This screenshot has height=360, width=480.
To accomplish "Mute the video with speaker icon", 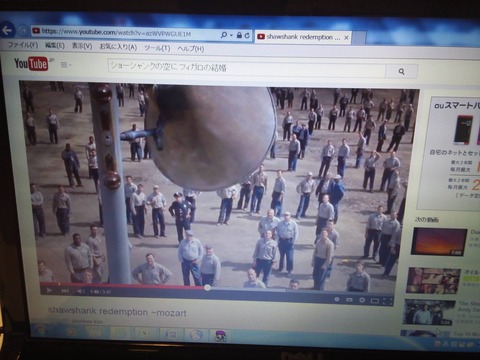I will click(80, 291).
